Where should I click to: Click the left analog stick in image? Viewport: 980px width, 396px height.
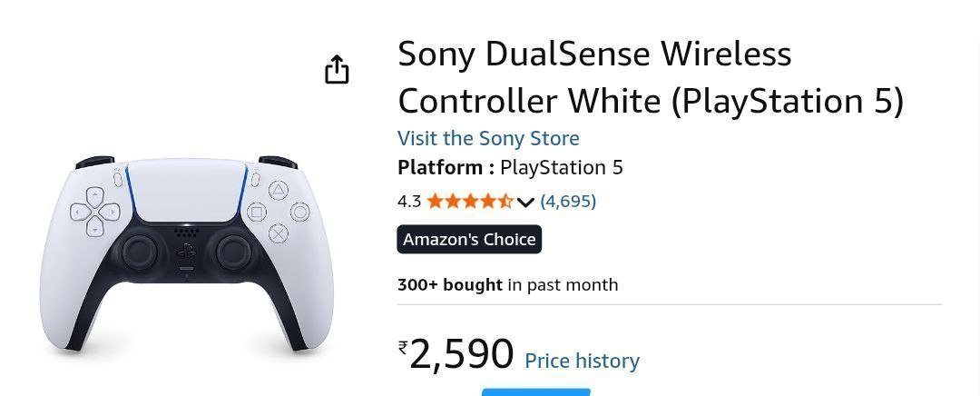click(x=139, y=252)
